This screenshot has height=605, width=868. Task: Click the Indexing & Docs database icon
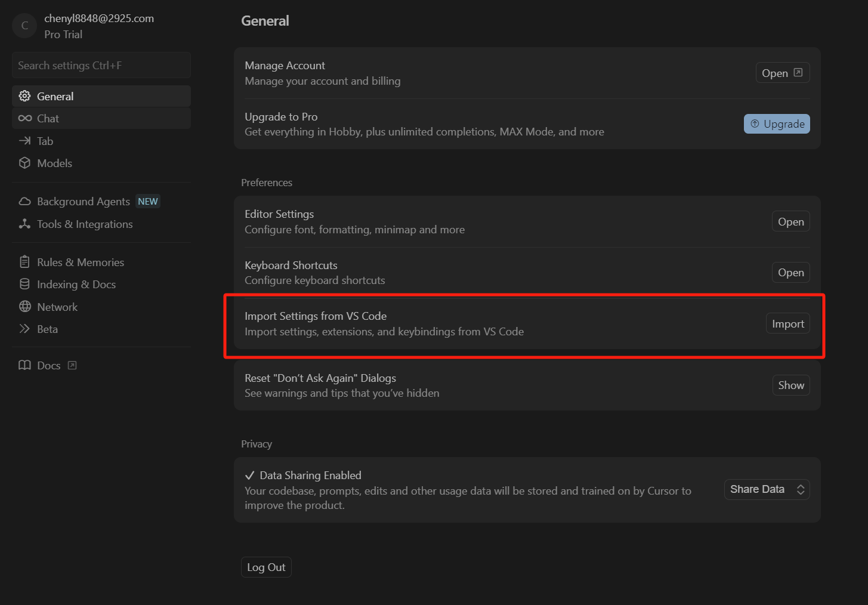[x=24, y=284]
